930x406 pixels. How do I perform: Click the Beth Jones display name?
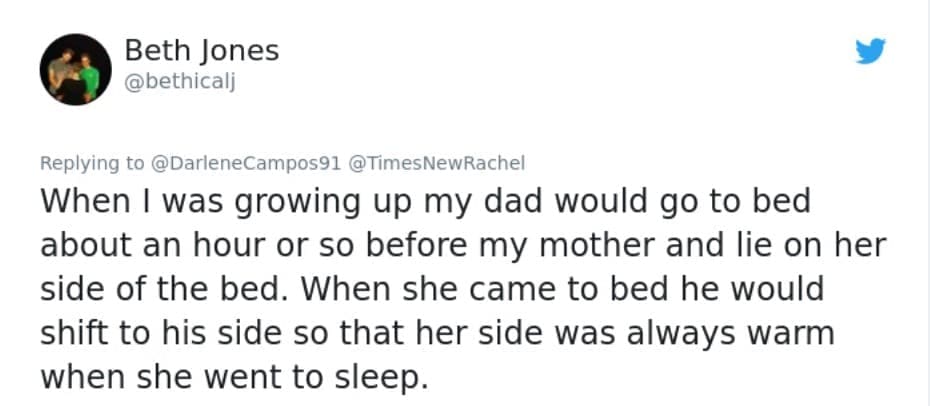click(202, 50)
